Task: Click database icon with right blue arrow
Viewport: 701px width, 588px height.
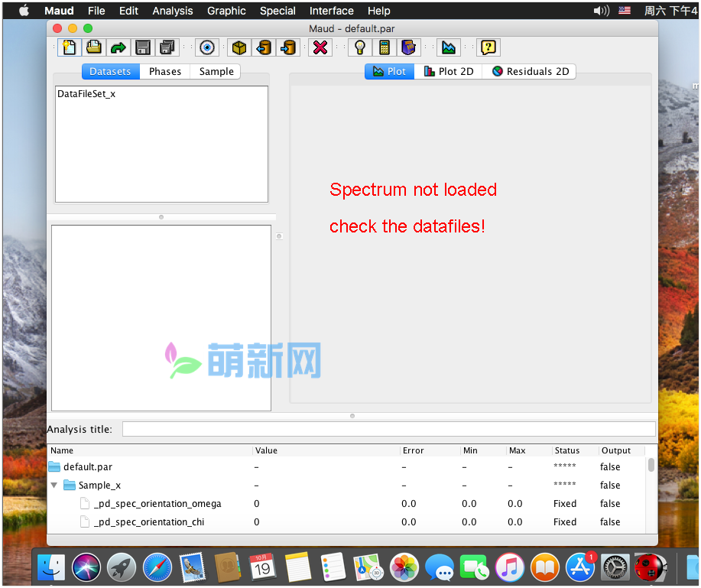Action: click(288, 47)
